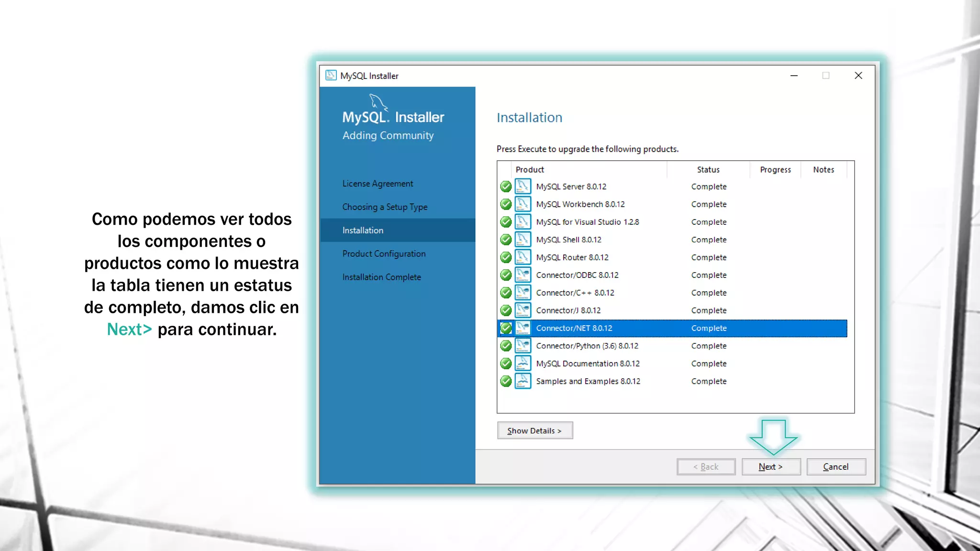The width and height of the screenshot is (980, 551).
Task: Click the Connector/C++ 8.0.12 product icon
Action: (x=523, y=293)
